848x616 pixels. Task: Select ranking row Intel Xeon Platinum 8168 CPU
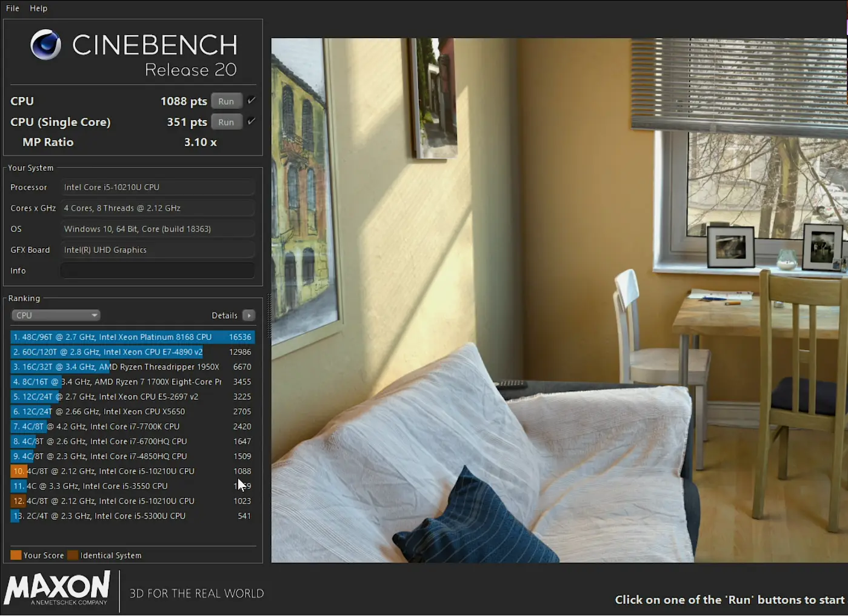(132, 337)
